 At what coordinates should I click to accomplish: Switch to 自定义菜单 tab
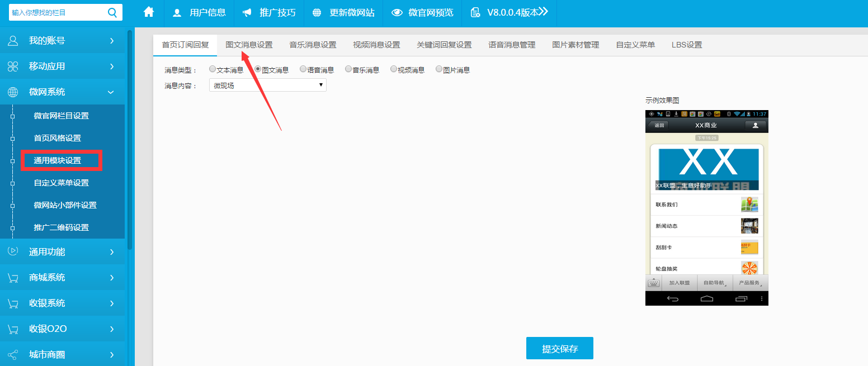coord(635,45)
